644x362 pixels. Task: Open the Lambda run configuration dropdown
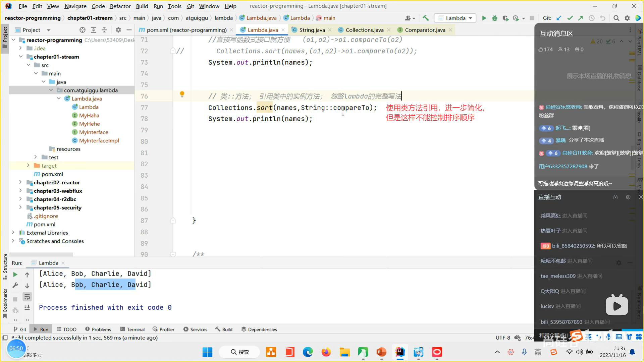coord(455,18)
